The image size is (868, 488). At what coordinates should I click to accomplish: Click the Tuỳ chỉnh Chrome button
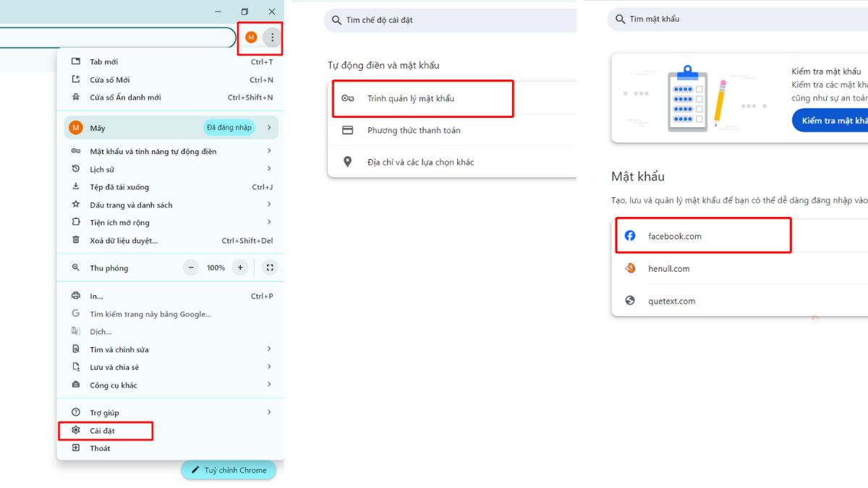click(x=229, y=470)
